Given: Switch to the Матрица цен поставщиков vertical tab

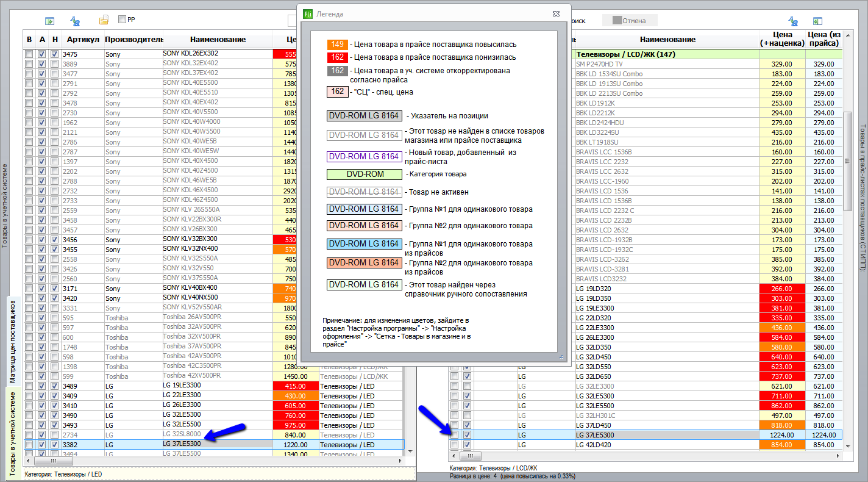Looking at the screenshot, I should (x=13, y=340).
